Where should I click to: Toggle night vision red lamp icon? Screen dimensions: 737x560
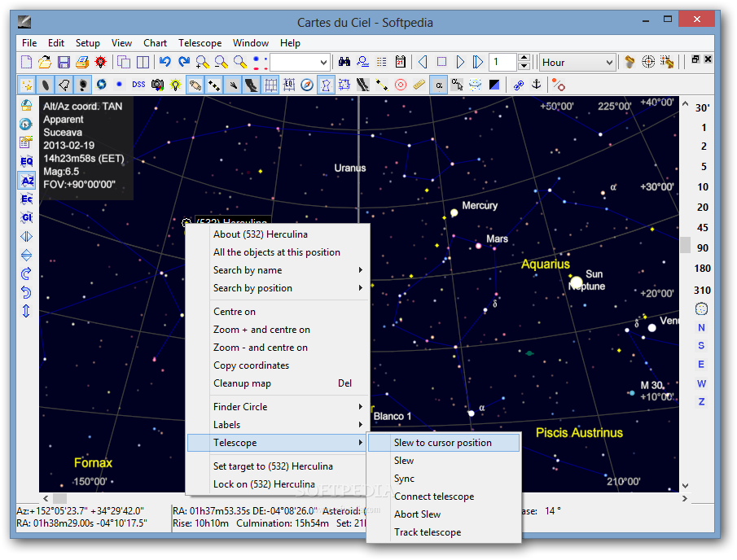tap(101, 62)
